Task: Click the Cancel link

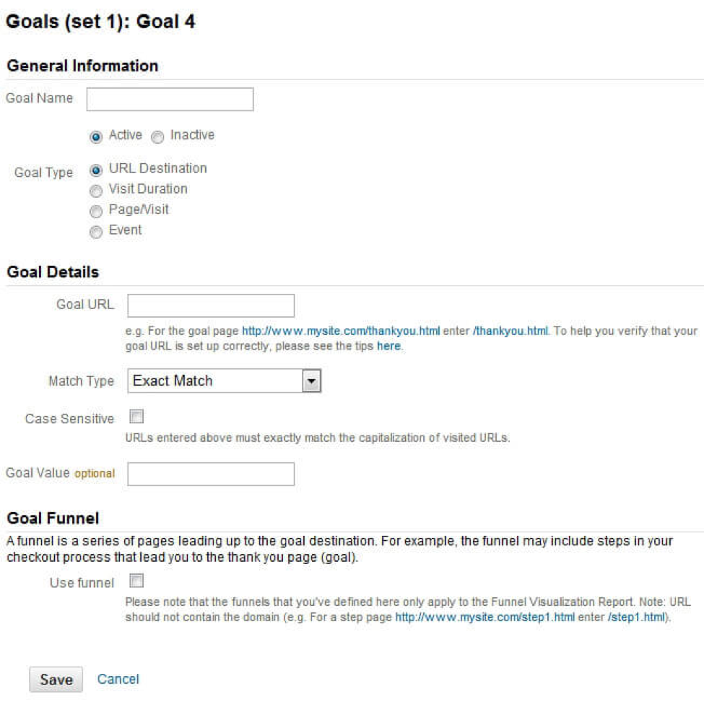Action: tap(118, 679)
